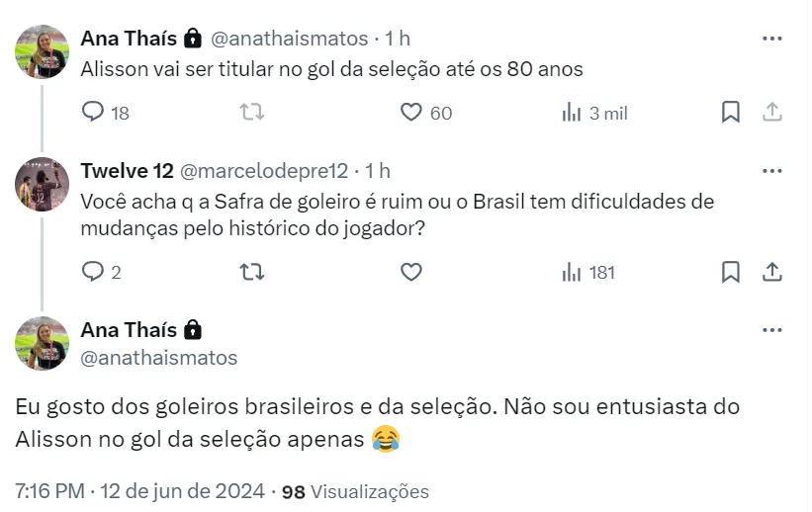Open the 7:16 PM 12 de jun timestamp
The height and width of the screenshot is (512, 812).
139,491
